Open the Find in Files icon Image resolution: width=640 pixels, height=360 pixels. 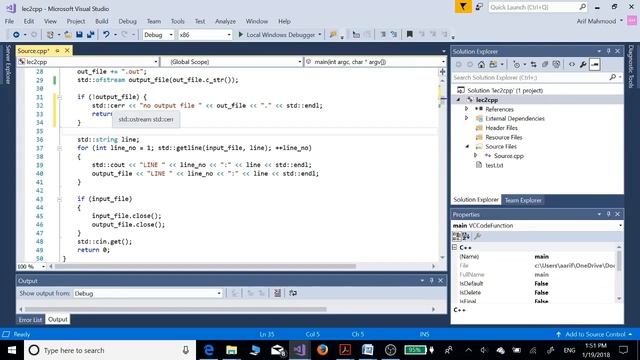[x=333, y=35]
